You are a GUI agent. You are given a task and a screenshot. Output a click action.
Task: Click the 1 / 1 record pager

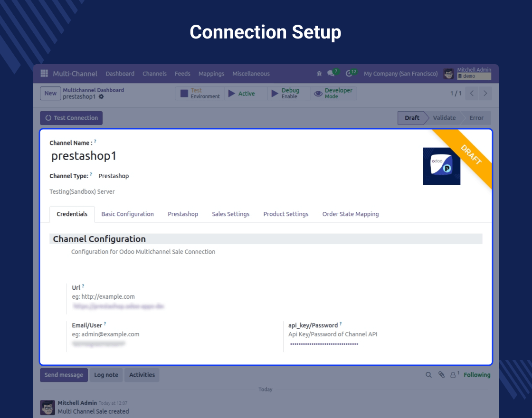coord(456,93)
